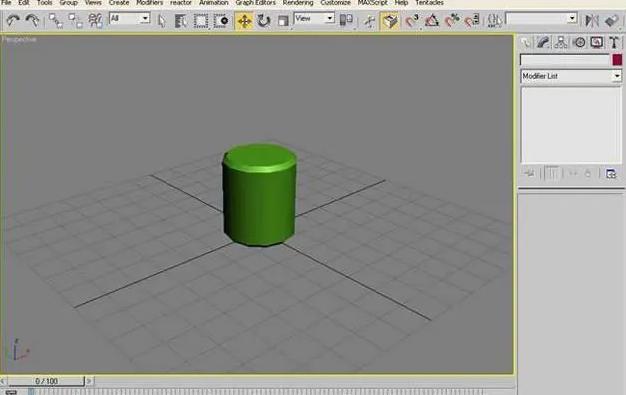Click the Configure Modifier Sets icon

click(x=611, y=173)
